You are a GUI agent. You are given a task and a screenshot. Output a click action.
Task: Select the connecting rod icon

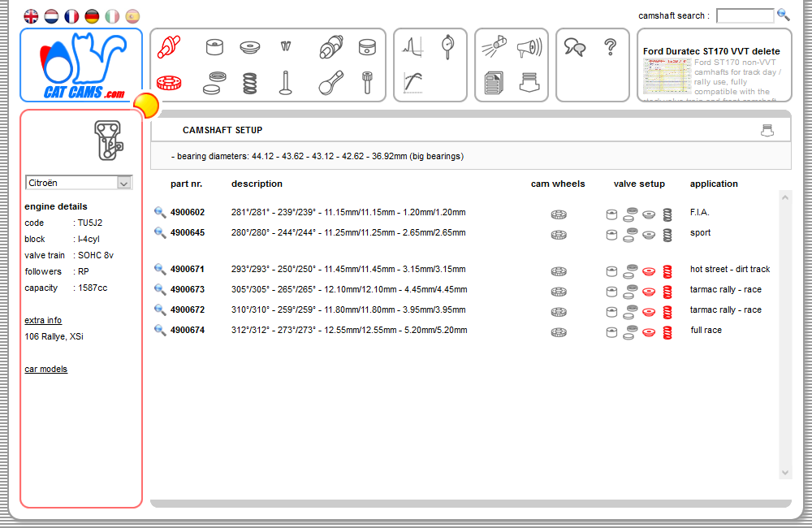click(330, 83)
